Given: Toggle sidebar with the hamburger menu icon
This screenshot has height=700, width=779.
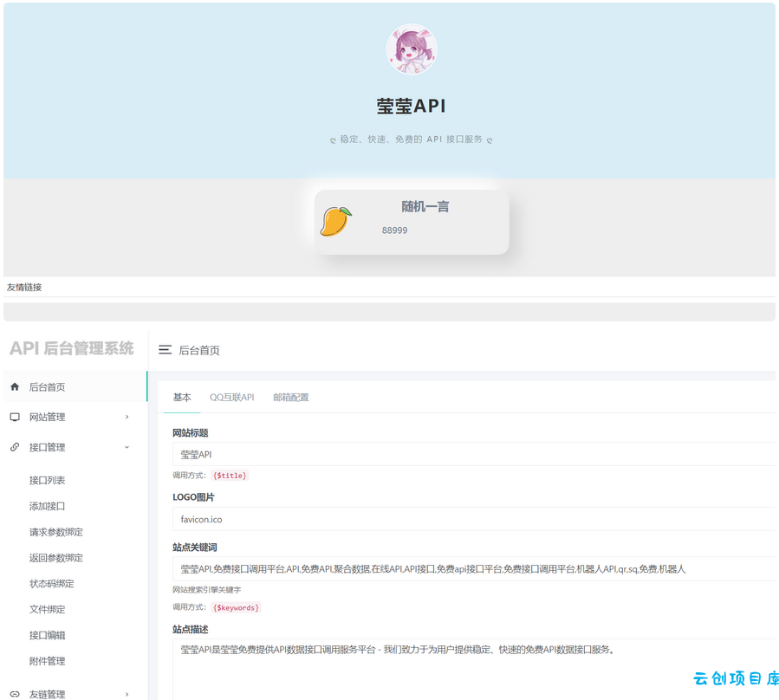Looking at the screenshot, I should point(165,350).
